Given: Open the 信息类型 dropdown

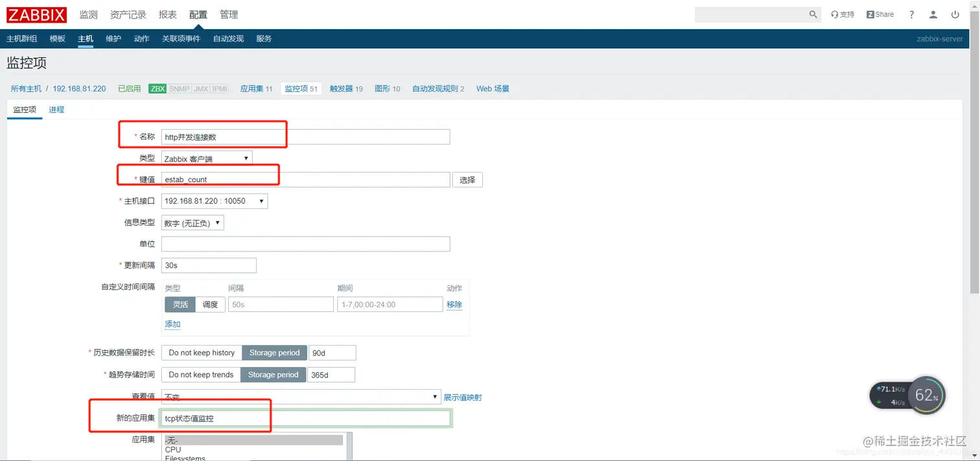Looking at the screenshot, I should pyautogui.click(x=192, y=223).
